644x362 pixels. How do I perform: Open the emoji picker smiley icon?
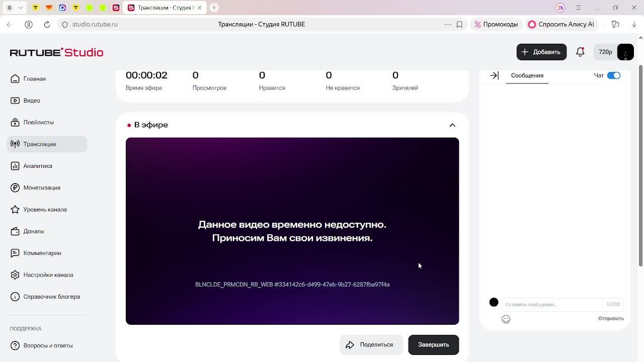(506, 319)
